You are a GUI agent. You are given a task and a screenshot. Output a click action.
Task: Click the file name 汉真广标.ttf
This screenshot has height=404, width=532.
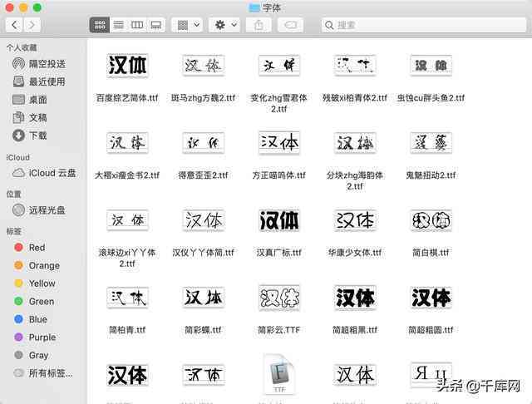pos(279,253)
